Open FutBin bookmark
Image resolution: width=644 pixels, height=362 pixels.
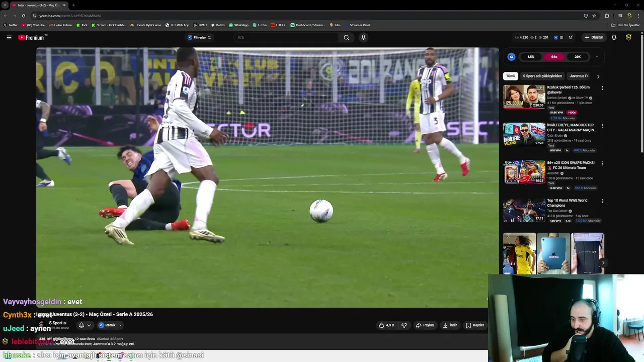[260, 25]
